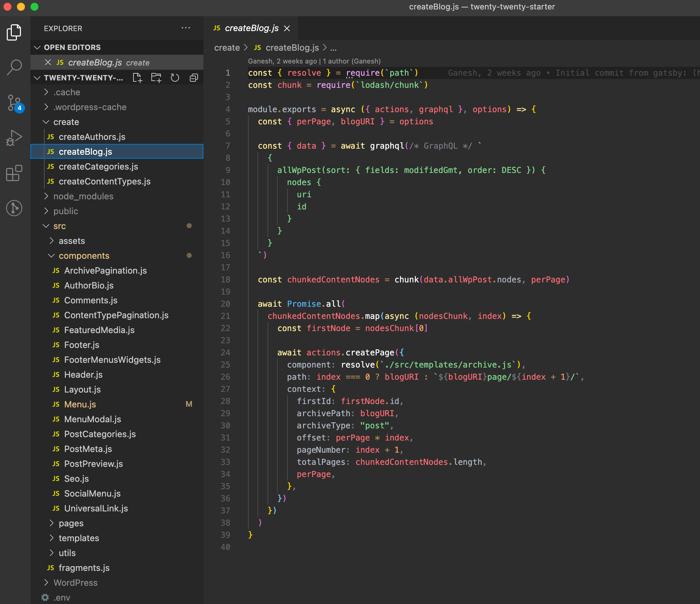The image size is (700, 604).
Task: Open Header.js file
Action: point(117,375)
